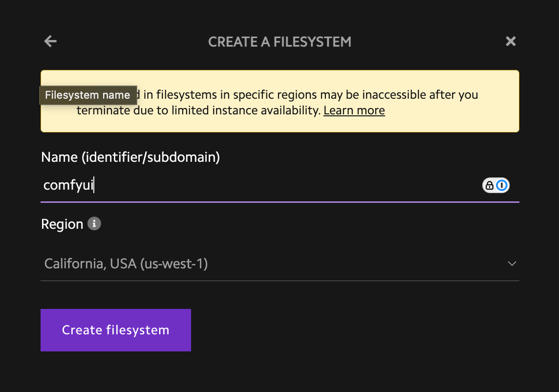The image size is (559, 392).
Task: Click the purple underline beneath the Name field
Action: [x=279, y=201]
